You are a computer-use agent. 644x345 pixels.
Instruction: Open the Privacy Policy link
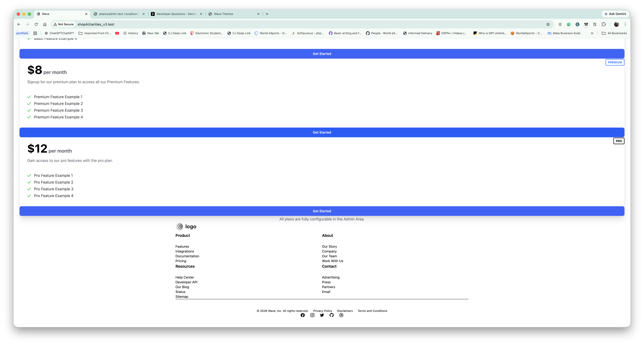[323, 311]
